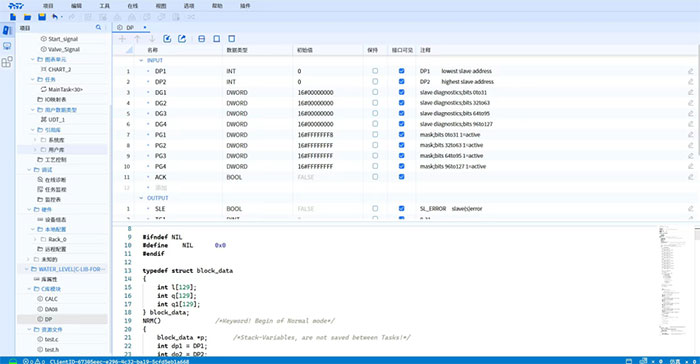Open the undo dropdown arrow
The height and width of the screenshot is (364, 700).
62,17
